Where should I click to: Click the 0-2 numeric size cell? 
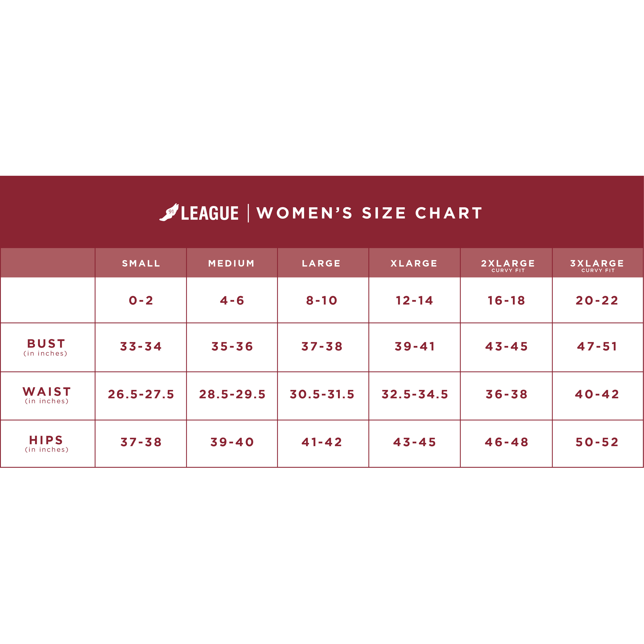pyautogui.click(x=141, y=300)
